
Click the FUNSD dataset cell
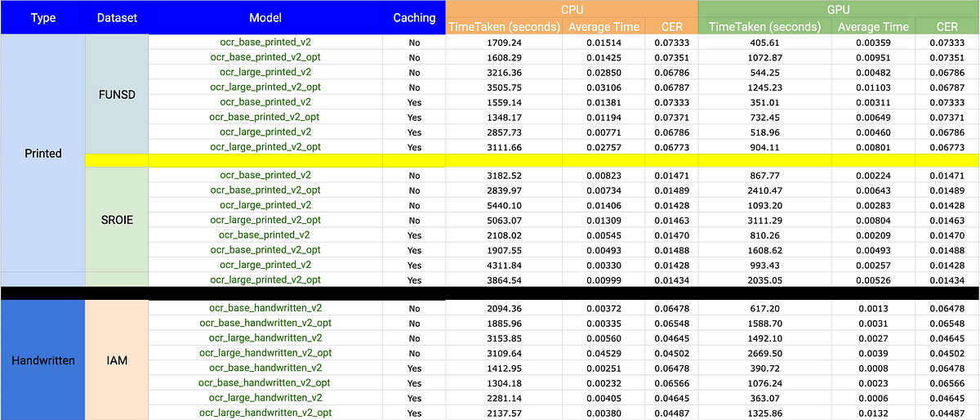pos(117,94)
